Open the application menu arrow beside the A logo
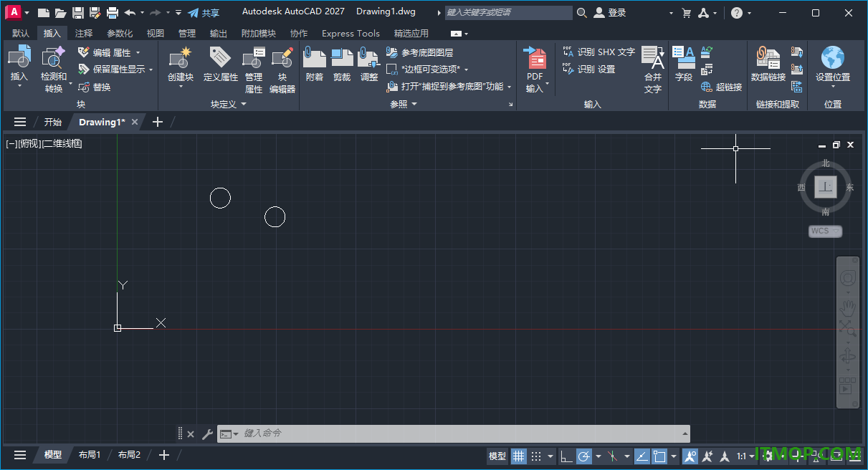This screenshot has width=868, height=470. 27,13
